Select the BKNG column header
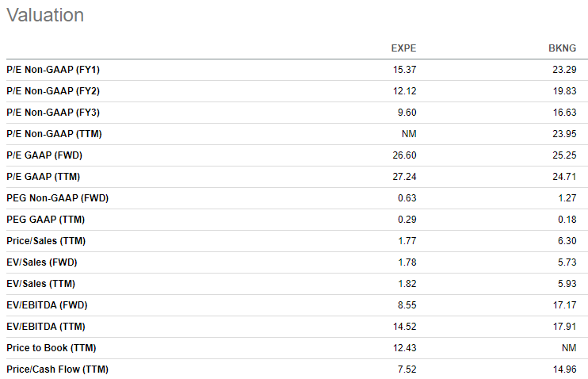 pyautogui.click(x=562, y=48)
